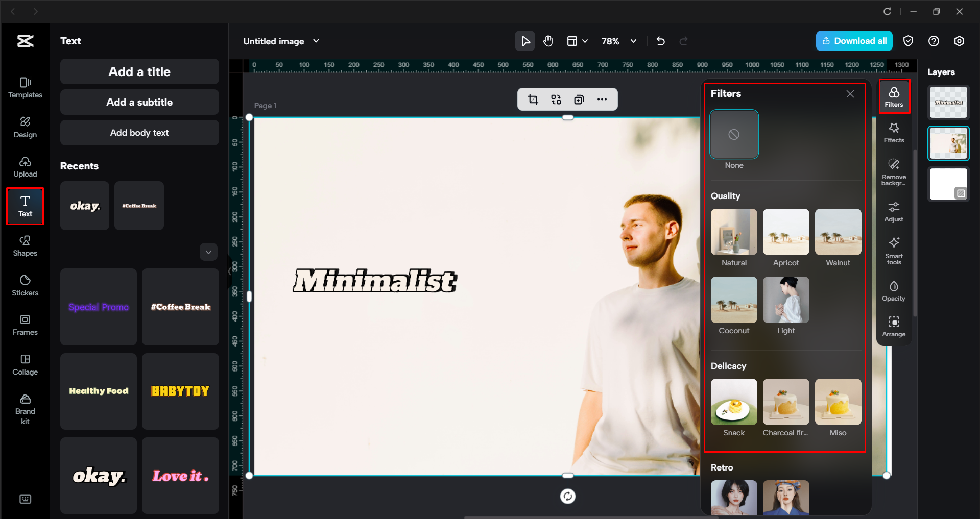Select the Crop tool above the canvas
This screenshot has width=980, height=519.
click(533, 99)
